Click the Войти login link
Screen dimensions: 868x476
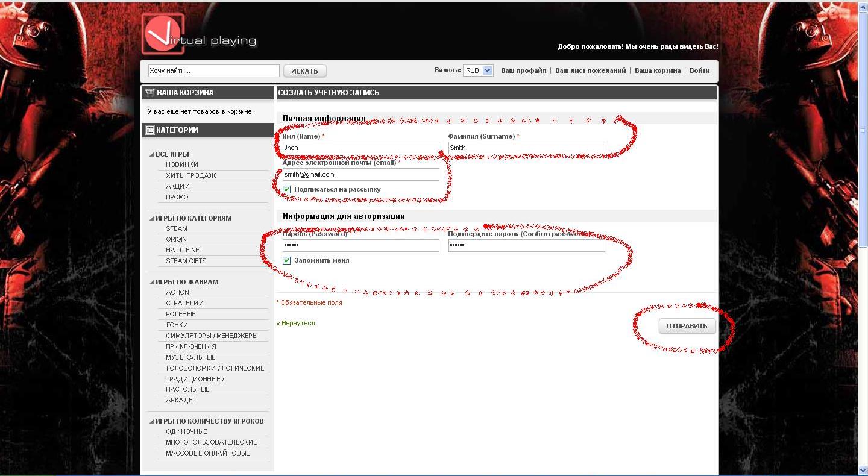(699, 70)
